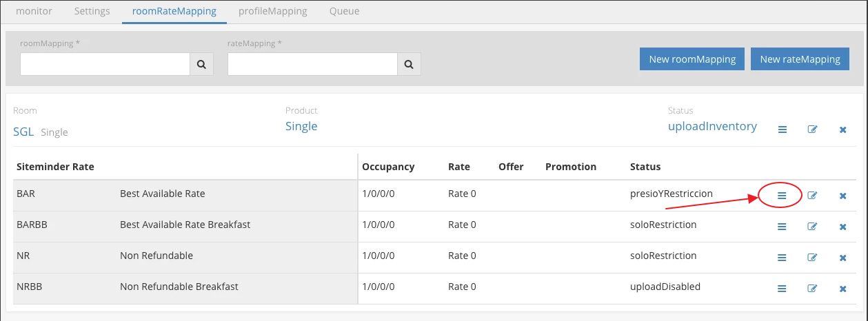Screen dimensions: 868x321
Task: Open the SGL room mapping menu icon
Action: click(x=782, y=130)
